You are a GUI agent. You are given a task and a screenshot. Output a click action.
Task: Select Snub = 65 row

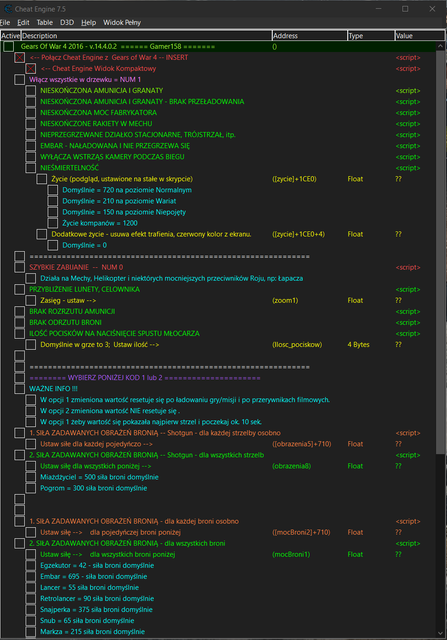[x=87, y=620]
